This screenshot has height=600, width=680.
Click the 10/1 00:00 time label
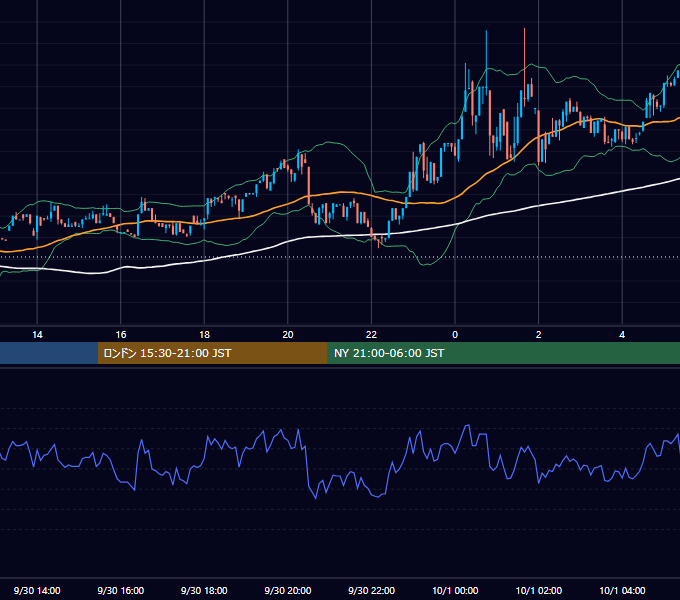point(455,590)
